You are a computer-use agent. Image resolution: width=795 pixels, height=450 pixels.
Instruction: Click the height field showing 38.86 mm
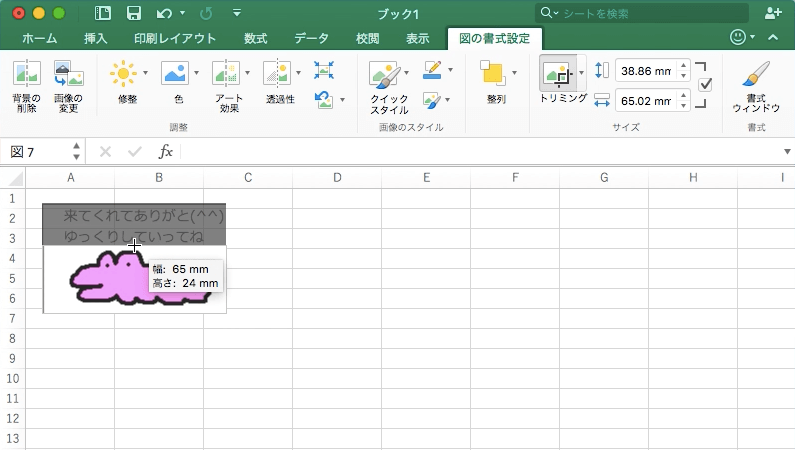tap(646, 70)
